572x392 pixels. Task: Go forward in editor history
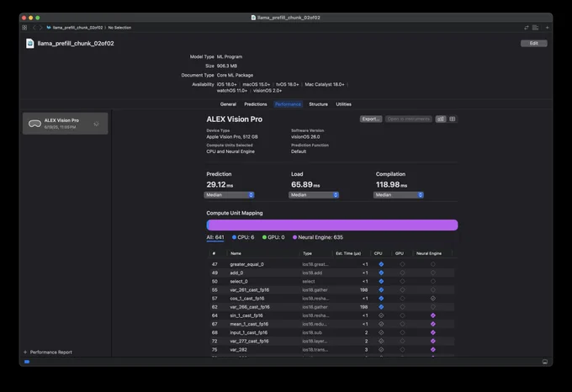[x=41, y=28]
